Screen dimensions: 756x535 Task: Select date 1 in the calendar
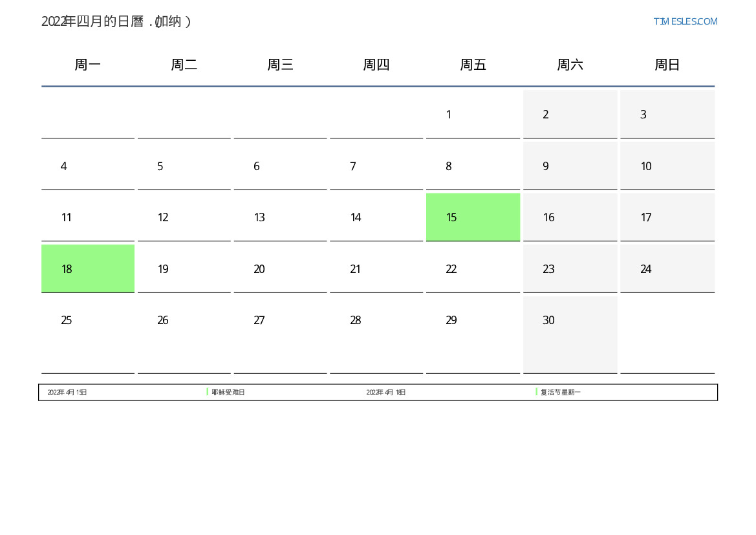(473, 115)
